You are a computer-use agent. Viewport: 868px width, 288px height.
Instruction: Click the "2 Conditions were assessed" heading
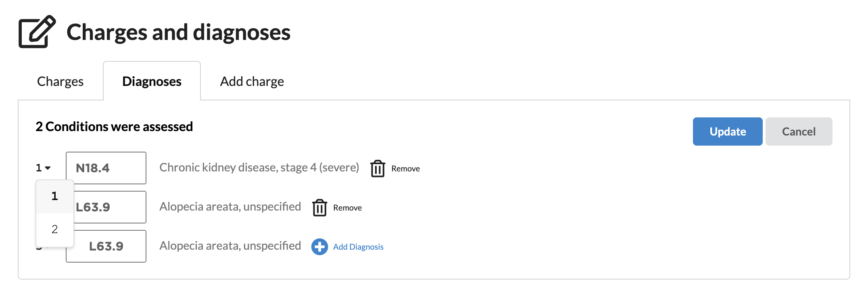[x=114, y=127]
